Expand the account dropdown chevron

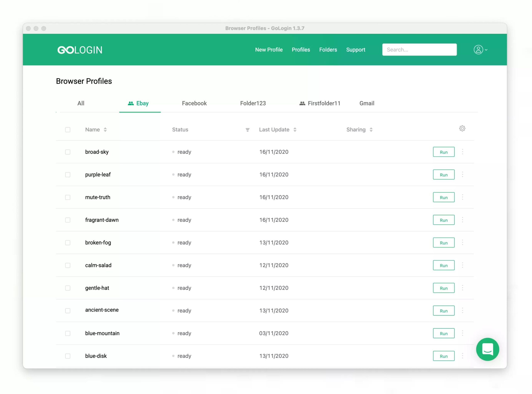click(x=486, y=50)
